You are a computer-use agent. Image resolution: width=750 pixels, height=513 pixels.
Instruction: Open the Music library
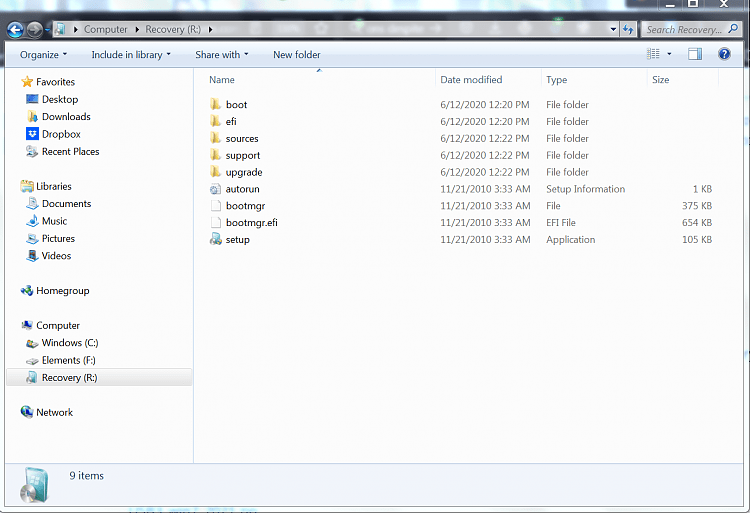pyautogui.click(x=54, y=221)
